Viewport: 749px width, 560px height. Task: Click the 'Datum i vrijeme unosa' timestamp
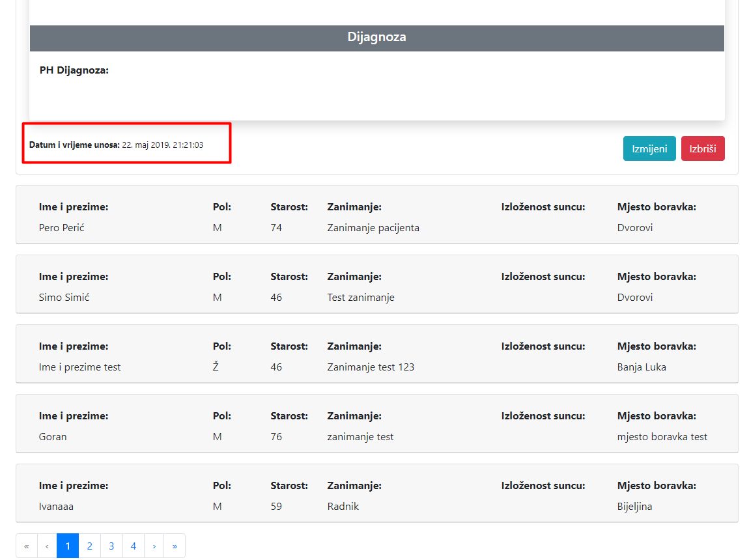pyautogui.click(x=117, y=145)
